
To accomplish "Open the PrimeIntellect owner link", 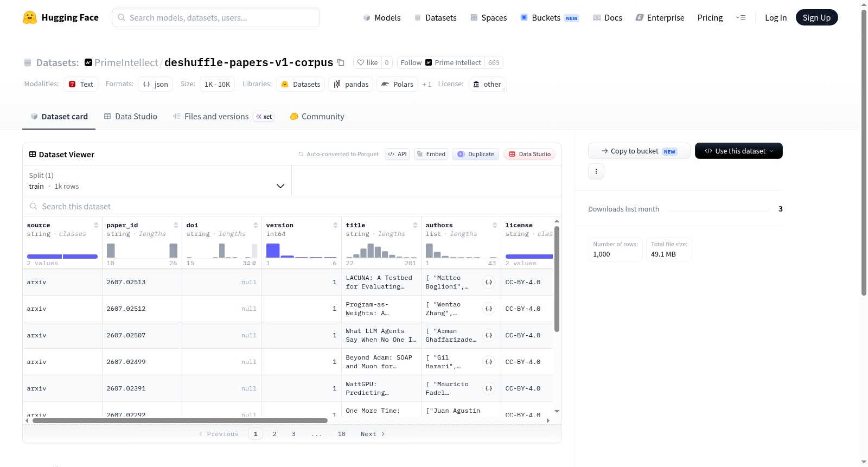I will (126, 62).
